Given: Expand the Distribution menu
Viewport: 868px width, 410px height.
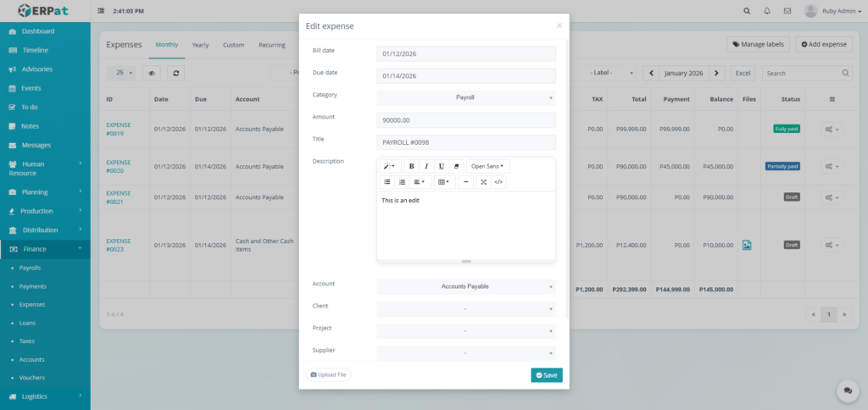Looking at the screenshot, I should pyautogui.click(x=46, y=230).
